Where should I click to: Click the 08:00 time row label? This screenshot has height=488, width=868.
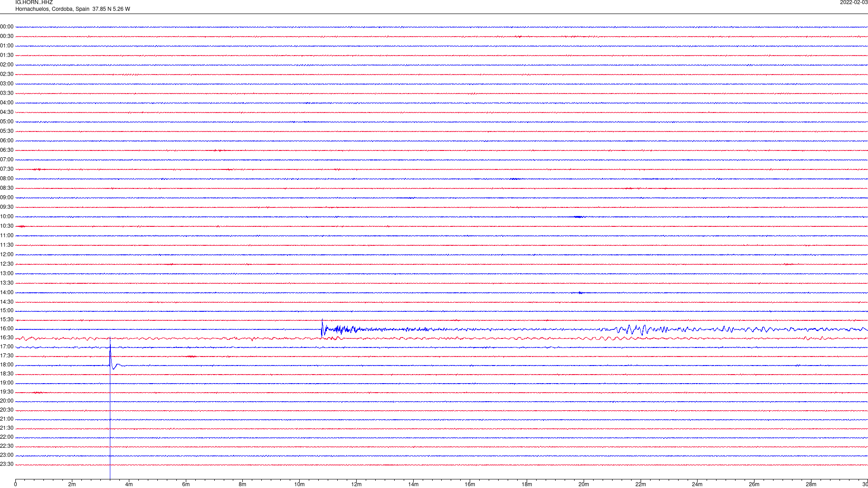pos(7,178)
